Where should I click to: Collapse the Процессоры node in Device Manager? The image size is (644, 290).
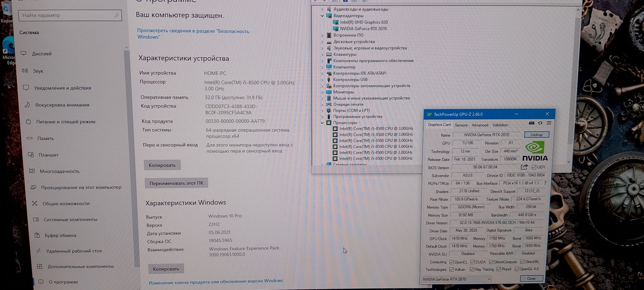322,123
